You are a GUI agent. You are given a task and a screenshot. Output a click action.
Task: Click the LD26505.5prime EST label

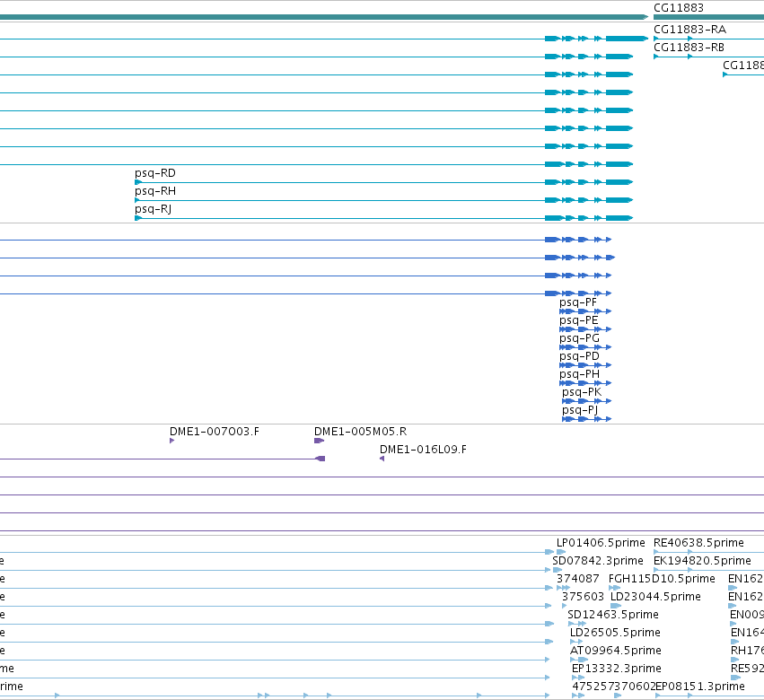pos(615,633)
